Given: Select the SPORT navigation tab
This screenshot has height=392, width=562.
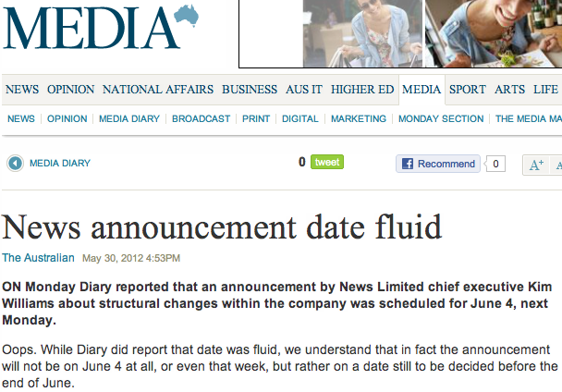Looking at the screenshot, I should tap(468, 90).
